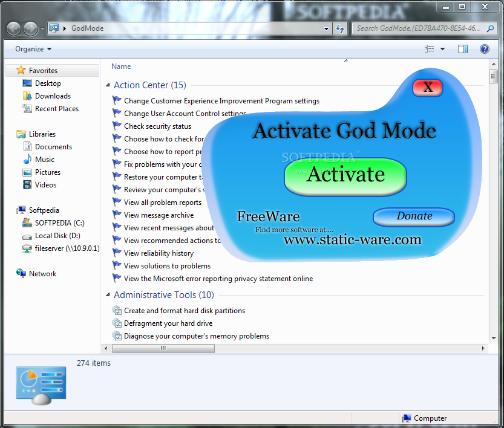
Task: Click flag icon beside View recent messages
Action: click(117, 228)
